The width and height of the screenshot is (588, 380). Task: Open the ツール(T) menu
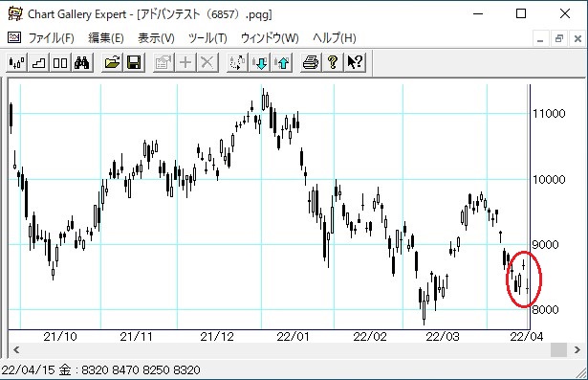click(x=207, y=38)
